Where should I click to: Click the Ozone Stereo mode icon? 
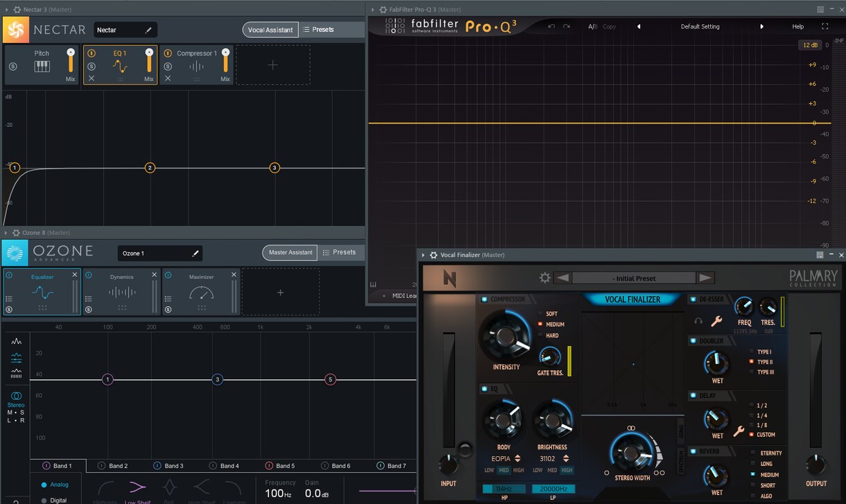click(16, 396)
